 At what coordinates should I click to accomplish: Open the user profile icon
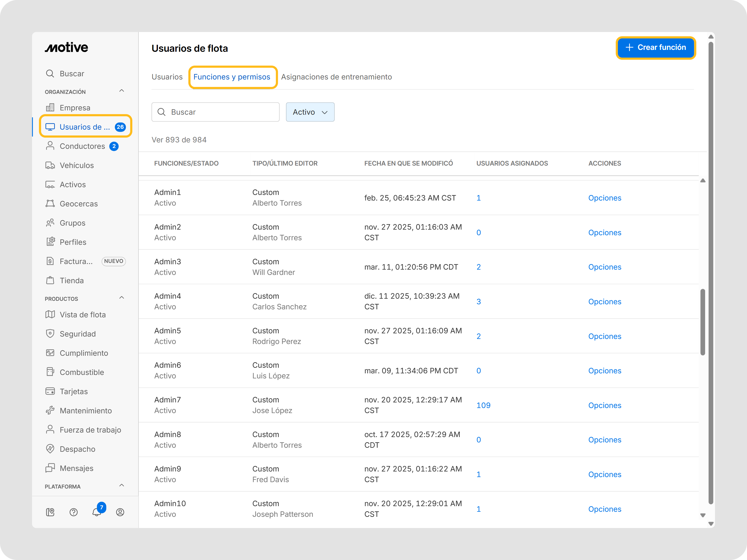pyautogui.click(x=120, y=512)
